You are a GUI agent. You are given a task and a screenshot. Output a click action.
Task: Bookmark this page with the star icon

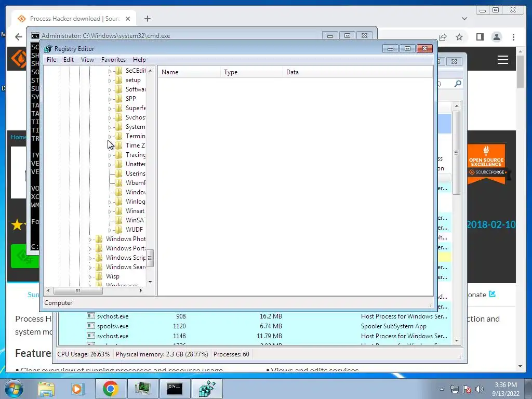click(x=459, y=37)
